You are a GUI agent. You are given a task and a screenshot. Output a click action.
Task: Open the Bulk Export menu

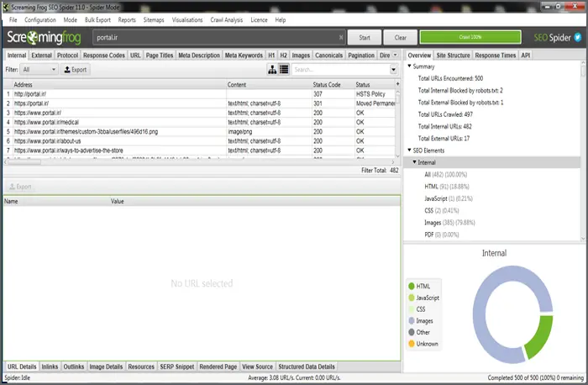click(x=97, y=20)
